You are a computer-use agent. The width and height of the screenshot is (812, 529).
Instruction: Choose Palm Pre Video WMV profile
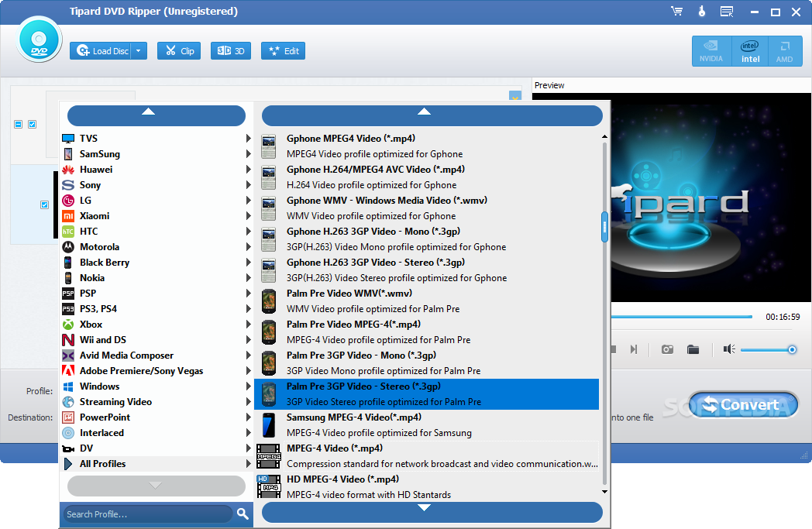pyautogui.click(x=426, y=301)
